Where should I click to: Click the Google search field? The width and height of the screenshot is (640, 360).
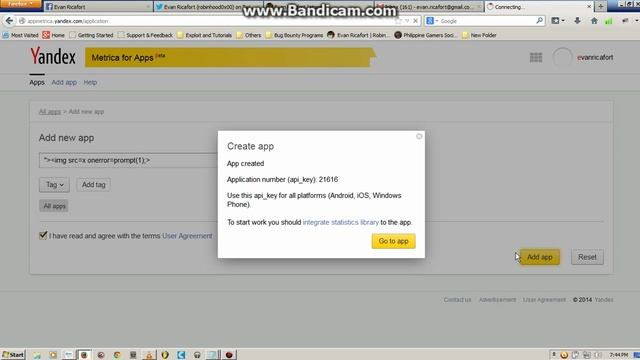(487, 21)
